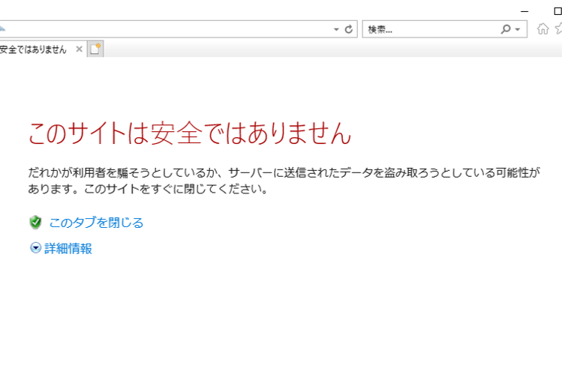The height and width of the screenshot is (392, 562).
Task: Open a new tab
Action: click(95, 49)
